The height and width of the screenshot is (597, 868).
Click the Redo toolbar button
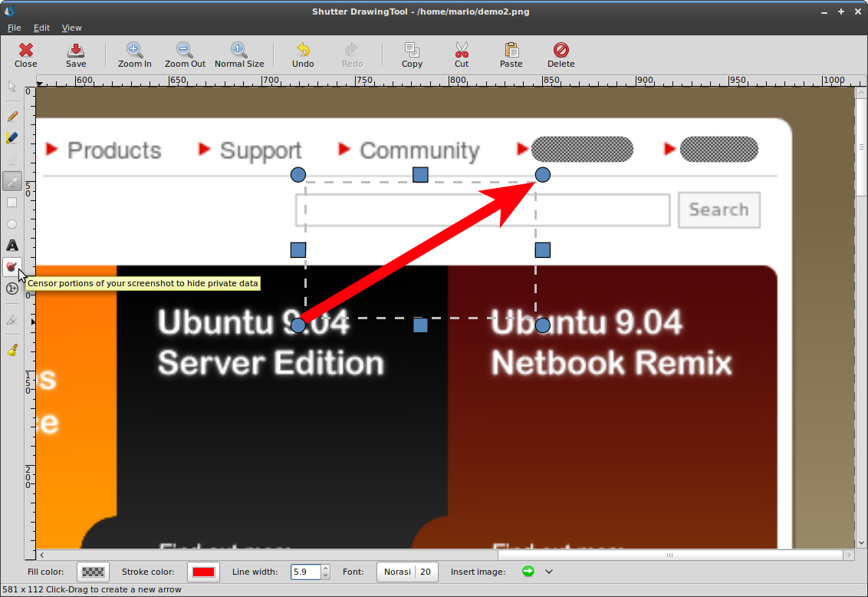tap(352, 55)
